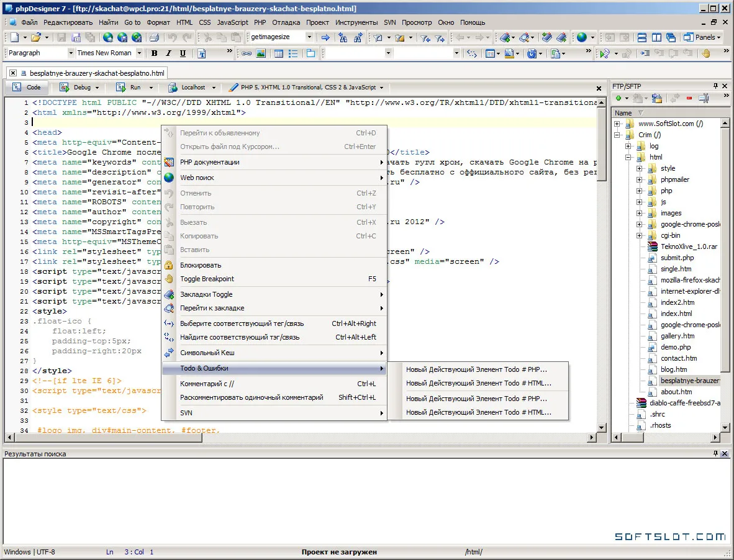Image resolution: width=734 pixels, height=560 pixels.
Task: Click the Underline formatting icon
Action: click(183, 53)
